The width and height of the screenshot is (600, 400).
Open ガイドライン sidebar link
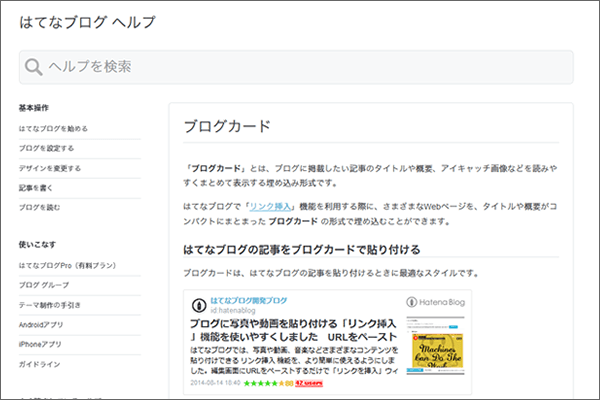(39, 364)
